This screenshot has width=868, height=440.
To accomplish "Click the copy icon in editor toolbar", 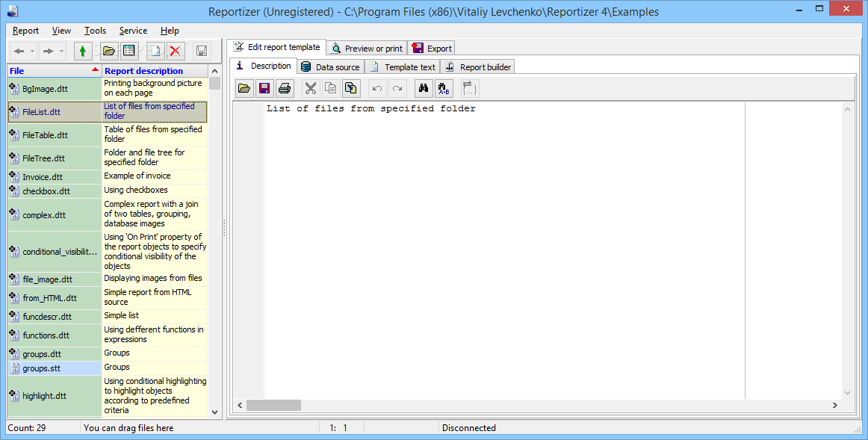I will tap(330, 88).
